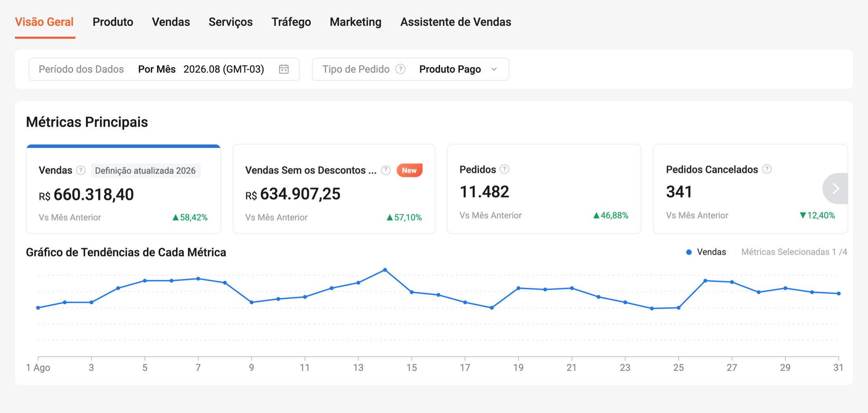
Task: Click the 341 cancelled orders value
Action: 679,192
